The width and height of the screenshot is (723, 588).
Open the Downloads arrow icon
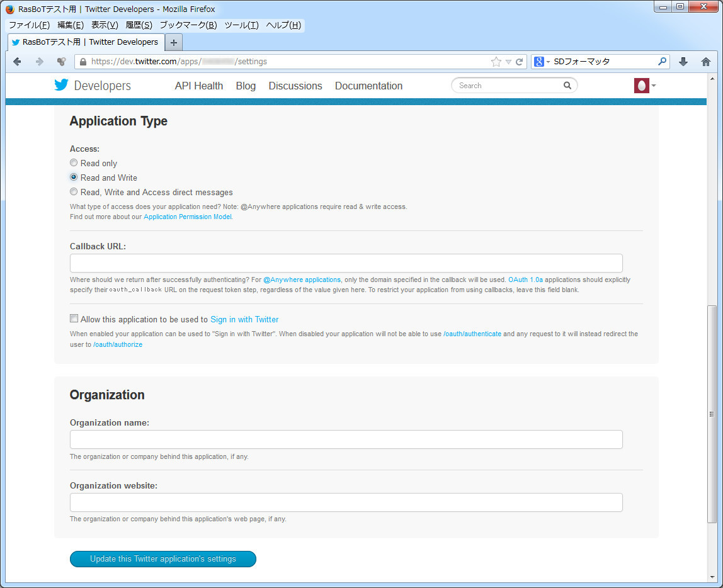[683, 62]
